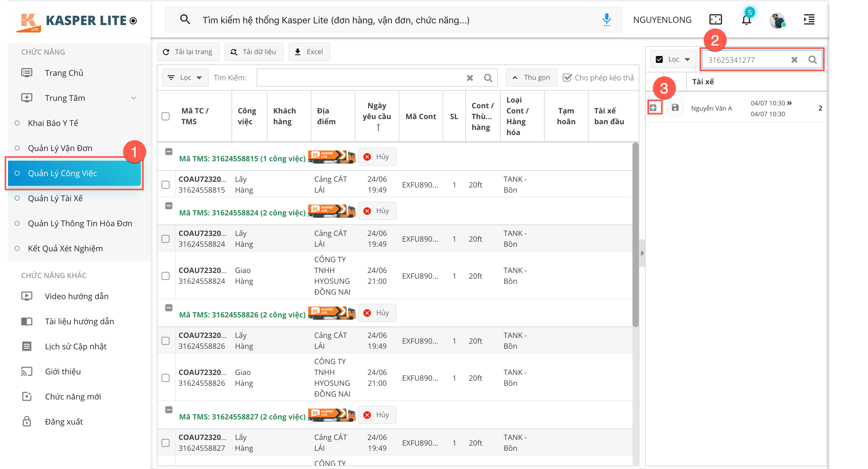Collapse the Mã TMS 31624558824 group

169,206
